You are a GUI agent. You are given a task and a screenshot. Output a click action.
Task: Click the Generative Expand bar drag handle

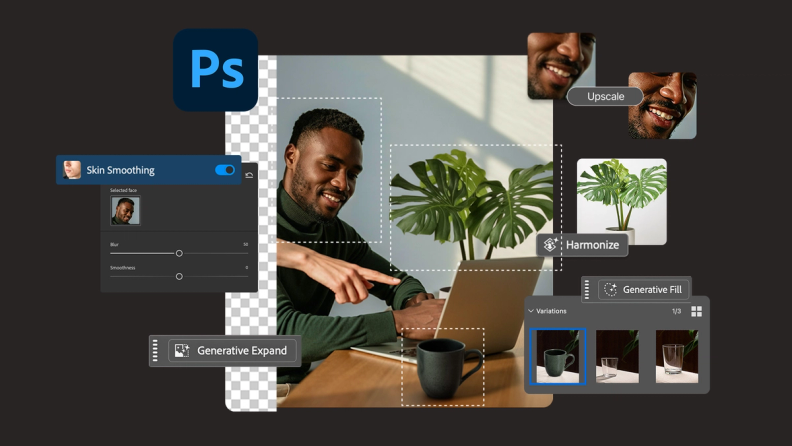click(x=155, y=351)
